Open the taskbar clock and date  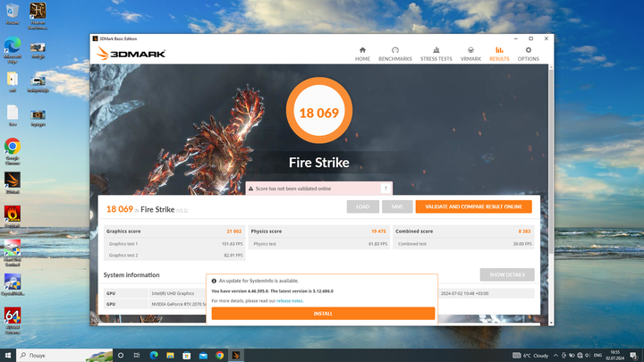(614, 355)
